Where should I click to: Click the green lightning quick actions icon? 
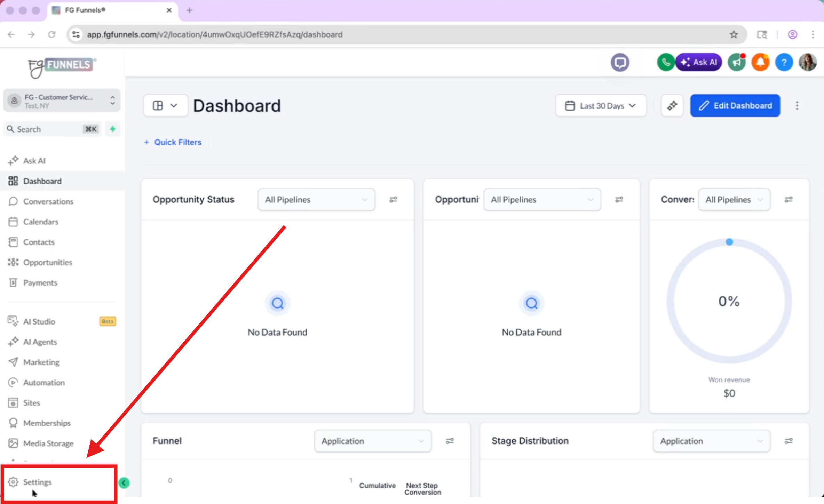[112, 129]
